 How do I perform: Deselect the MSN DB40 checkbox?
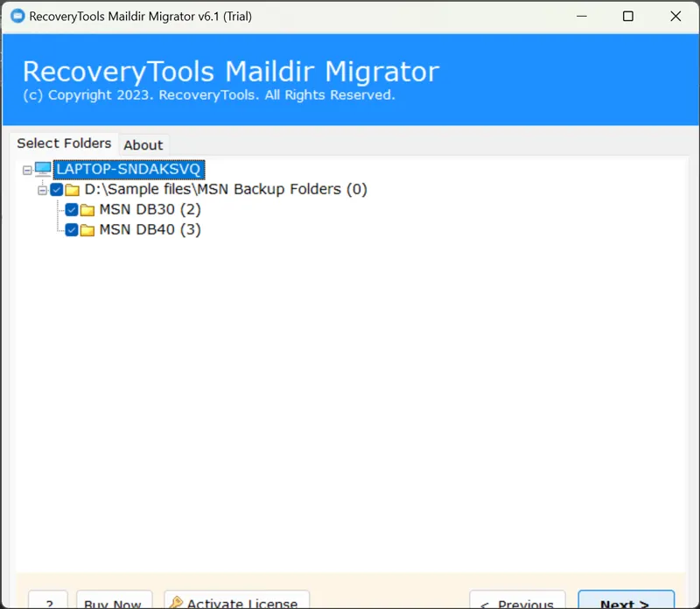72,230
